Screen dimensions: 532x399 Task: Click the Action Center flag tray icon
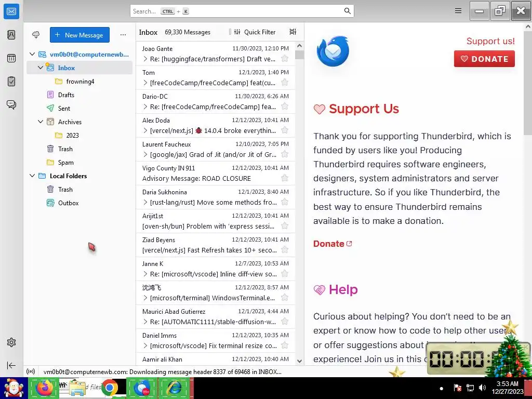coord(457,388)
